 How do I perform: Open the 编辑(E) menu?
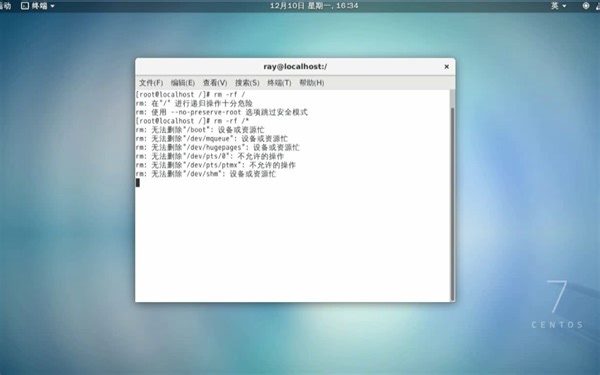pyautogui.click(x=183, y=83)
